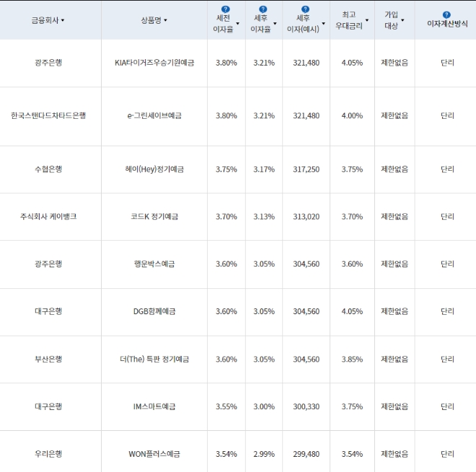Screen dimensions: 476x472
Task: Select 3.55% pre-tax rate of IM스마트예금
Action: pyautogui.click(x=226, y=406)
